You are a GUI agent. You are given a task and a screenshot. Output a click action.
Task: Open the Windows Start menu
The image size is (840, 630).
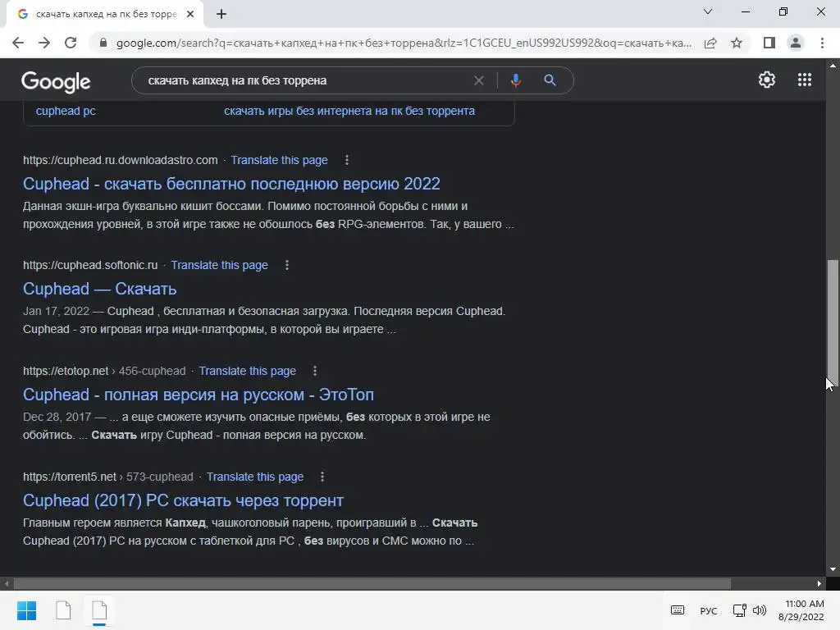(x=26, y=610)
